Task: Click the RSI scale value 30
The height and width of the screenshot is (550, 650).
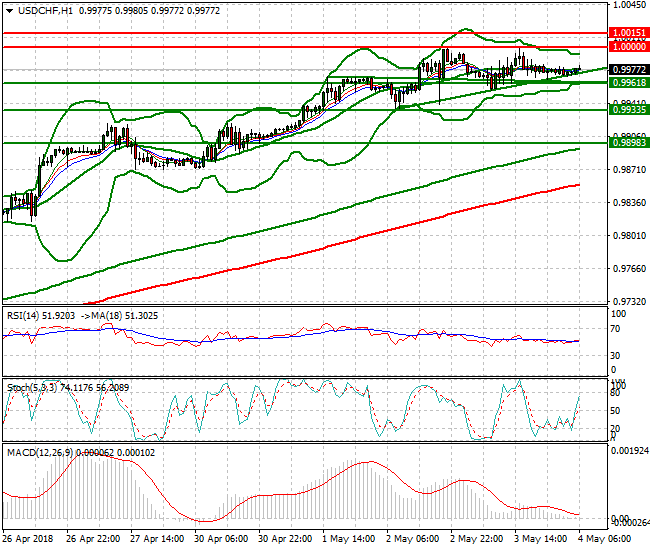Action: 616,356
